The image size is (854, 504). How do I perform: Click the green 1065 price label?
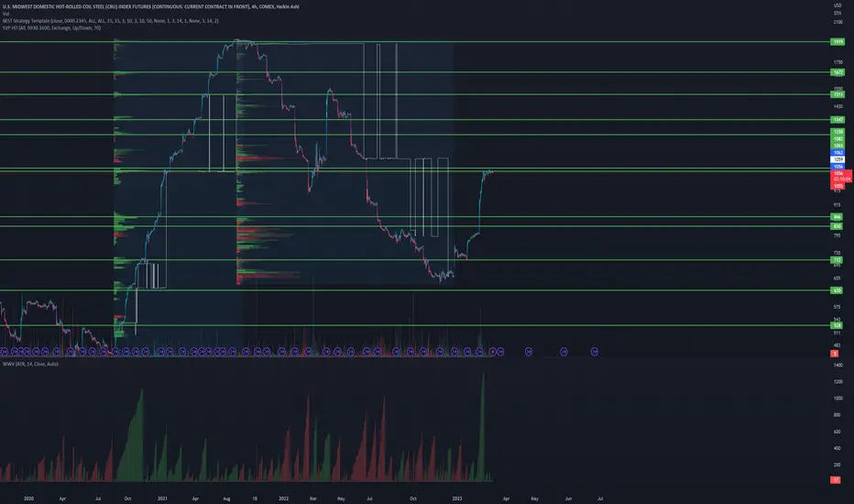838,146
